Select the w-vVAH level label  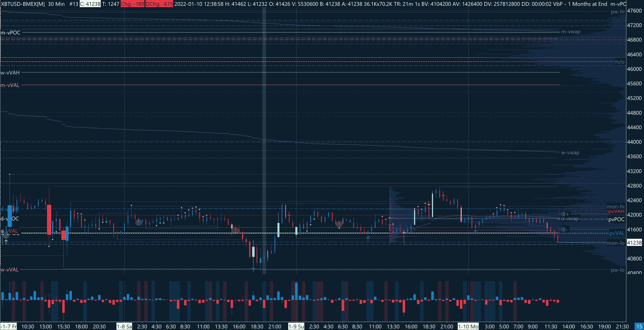point(10,73)
